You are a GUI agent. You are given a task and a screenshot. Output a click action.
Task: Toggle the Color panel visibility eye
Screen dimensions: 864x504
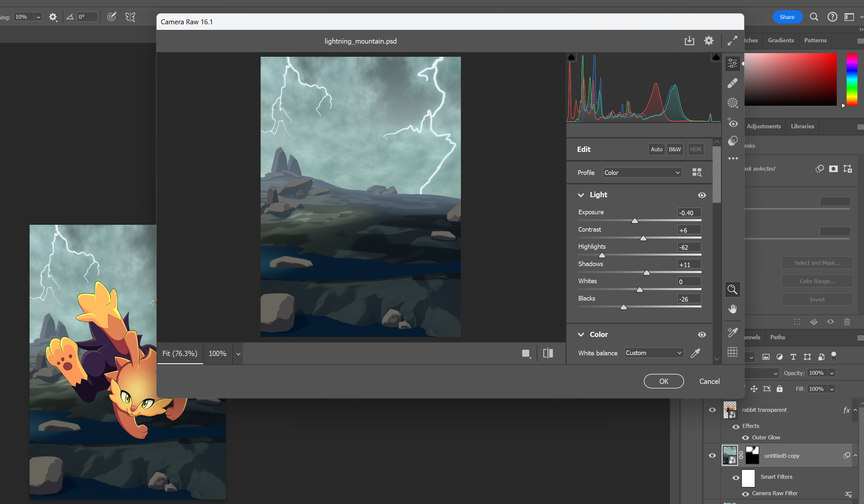pyautogui.click(x=702, y=334)
